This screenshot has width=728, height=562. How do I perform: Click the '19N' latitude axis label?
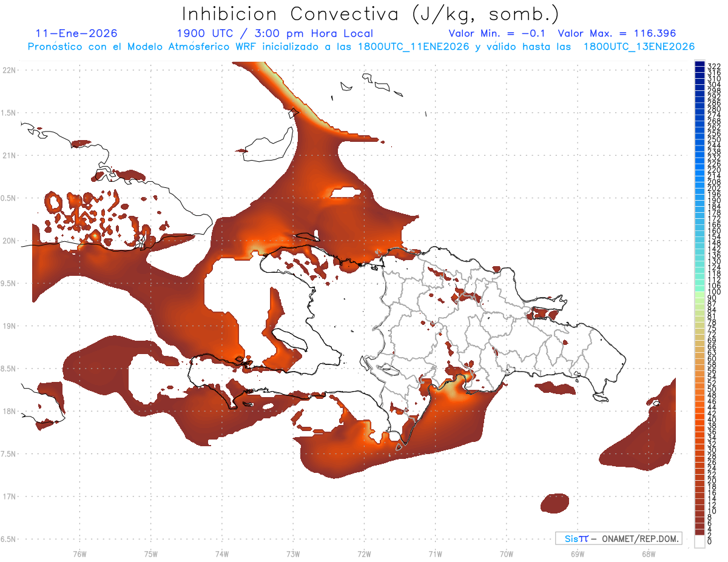pos(9,326)
